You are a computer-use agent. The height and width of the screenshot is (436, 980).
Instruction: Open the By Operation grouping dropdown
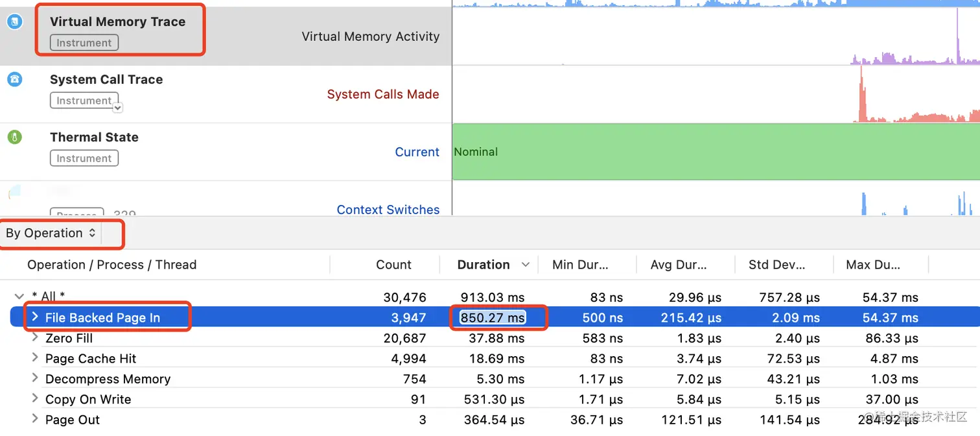coord(51,233)
